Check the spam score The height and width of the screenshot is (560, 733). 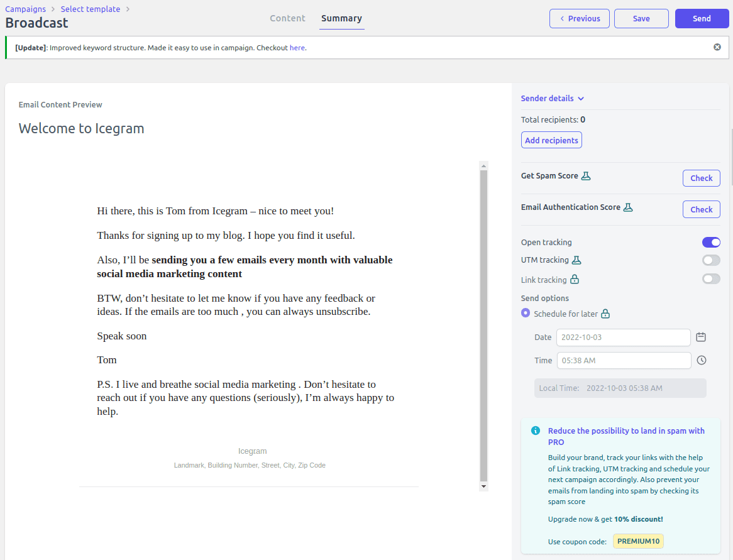pos(701,178)
